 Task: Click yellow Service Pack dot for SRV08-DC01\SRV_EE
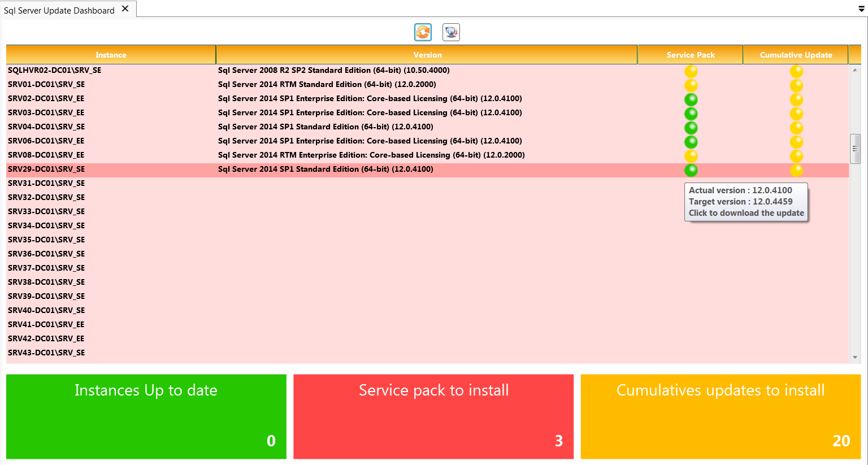coord(691,156)
